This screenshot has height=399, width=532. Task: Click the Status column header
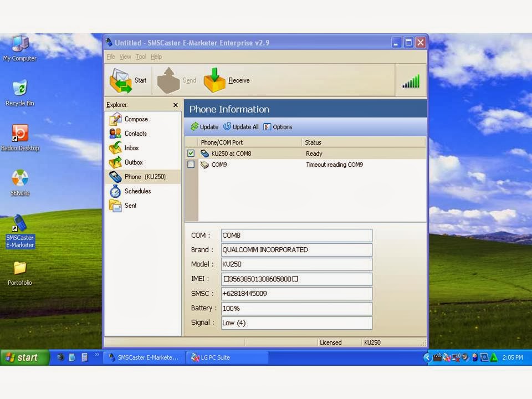[x=364, y=142]
